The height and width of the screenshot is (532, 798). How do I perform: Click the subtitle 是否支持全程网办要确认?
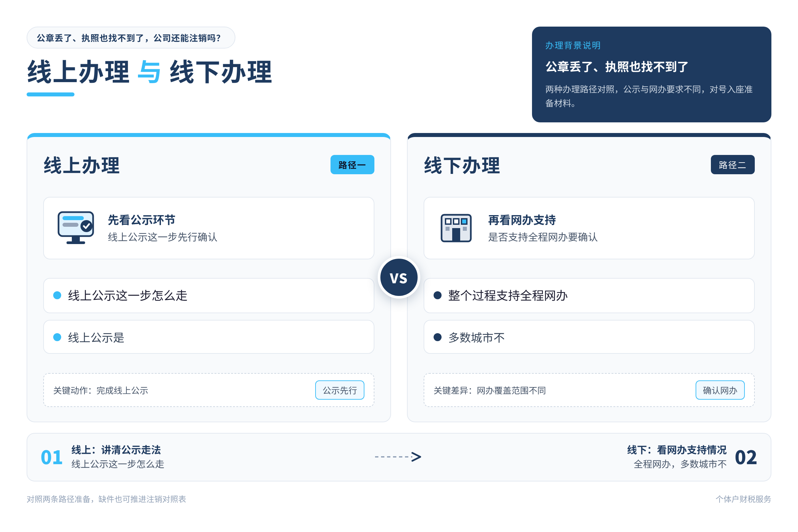point(543,237)
